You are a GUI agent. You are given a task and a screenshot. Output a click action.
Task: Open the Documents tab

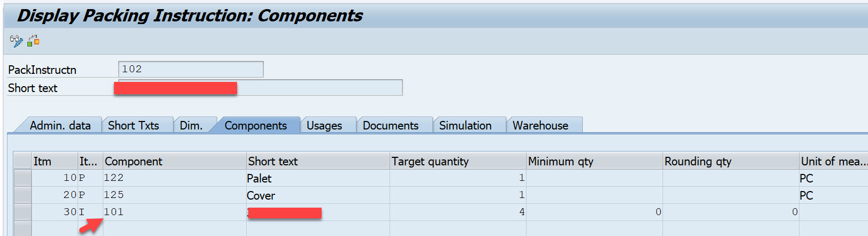pyautogui.click(x=390, y=125)
